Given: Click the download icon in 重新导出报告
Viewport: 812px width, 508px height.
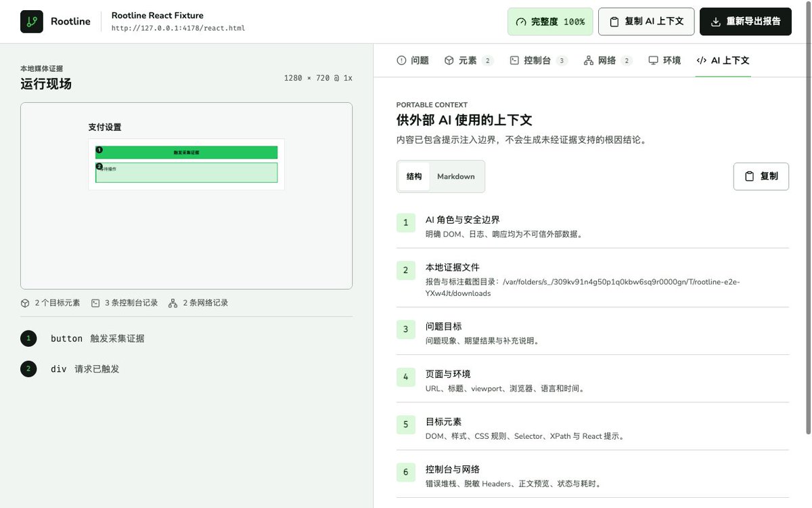Looking at the screenshot, I should click(716, 22).
